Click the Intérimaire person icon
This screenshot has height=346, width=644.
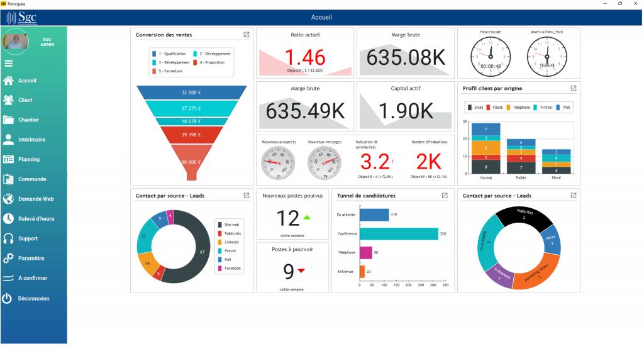[8, 140]
